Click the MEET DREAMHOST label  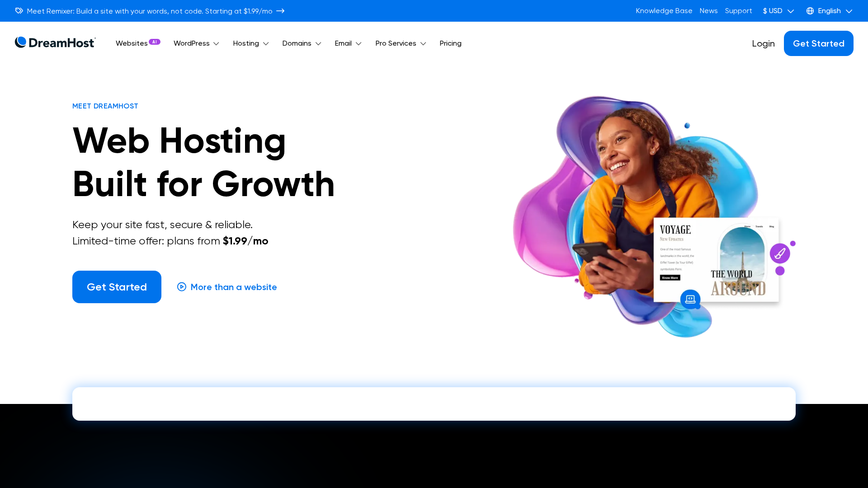pos(105,106)
